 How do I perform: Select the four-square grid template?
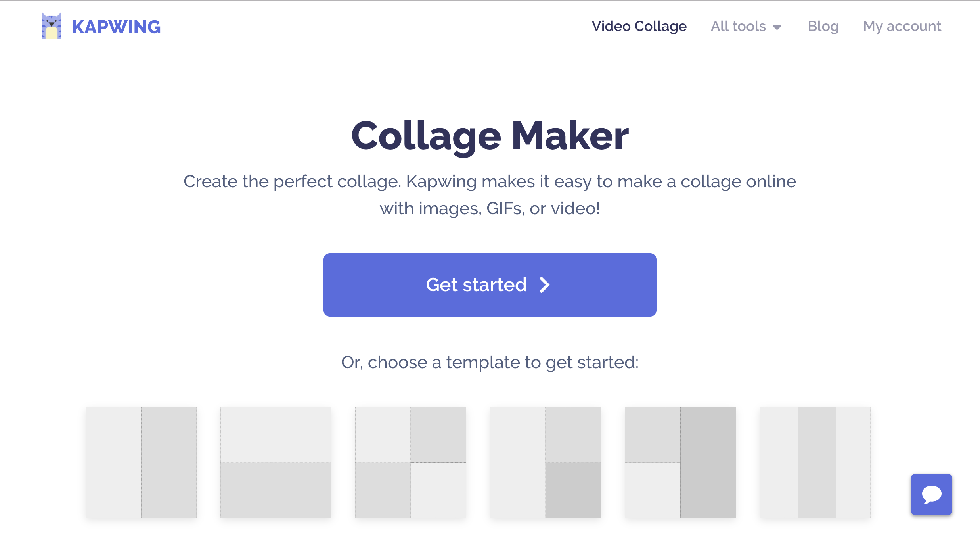411,463
